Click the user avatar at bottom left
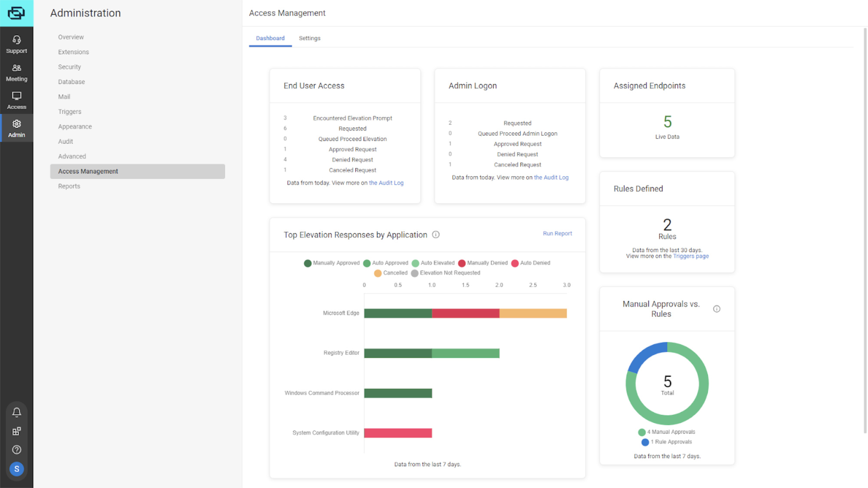This screenshot has height=488, width=868. pyautogui.click(x=16, y=469)
